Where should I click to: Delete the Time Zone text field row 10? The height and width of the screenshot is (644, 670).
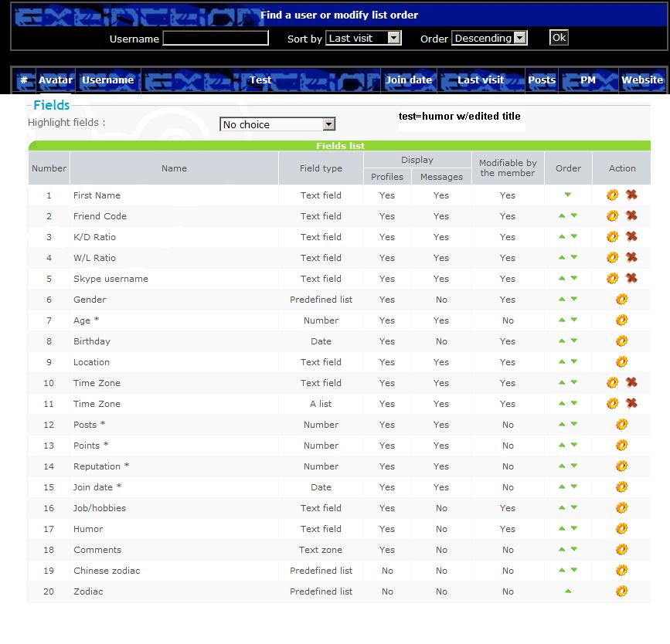[x=631, y=383]
